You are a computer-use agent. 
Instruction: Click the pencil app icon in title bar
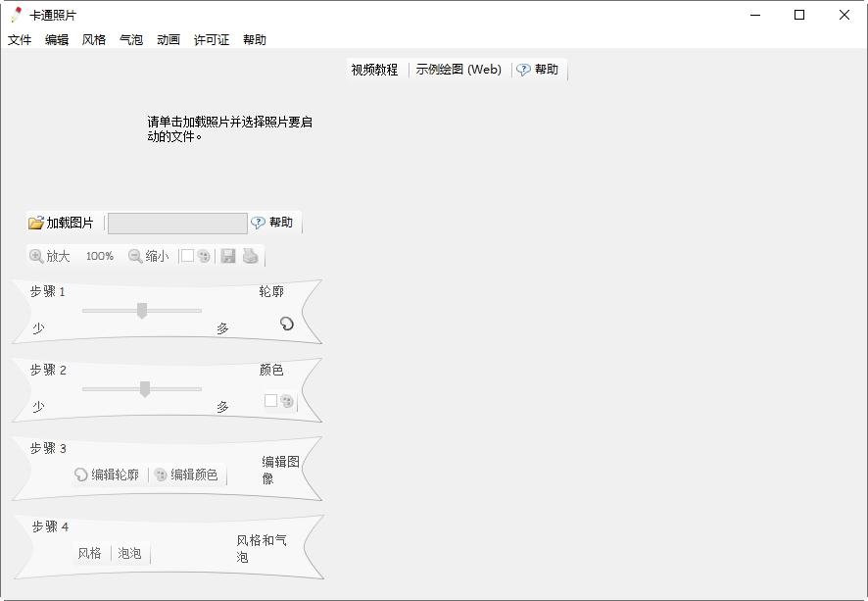tap(17, 15)
